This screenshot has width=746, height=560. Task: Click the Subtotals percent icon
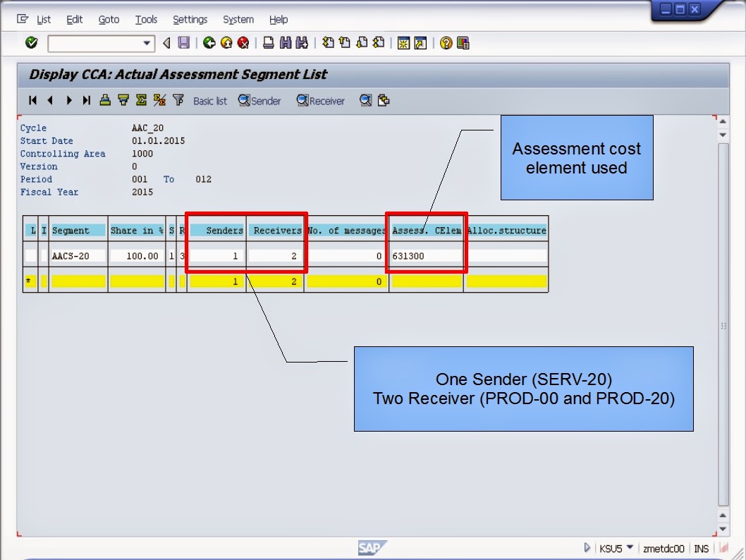point(159,100)
